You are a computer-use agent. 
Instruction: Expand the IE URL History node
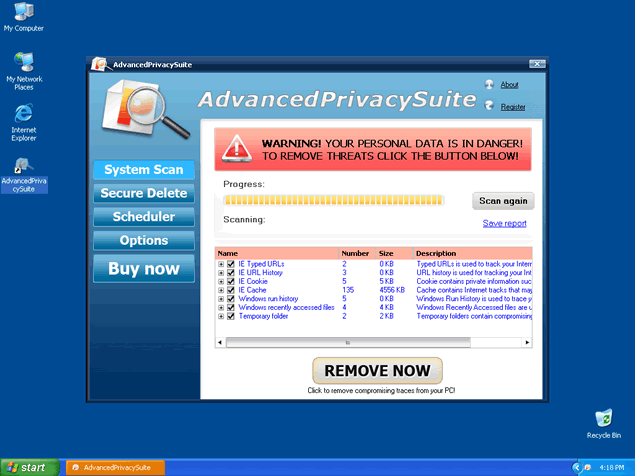pos(221,272)
